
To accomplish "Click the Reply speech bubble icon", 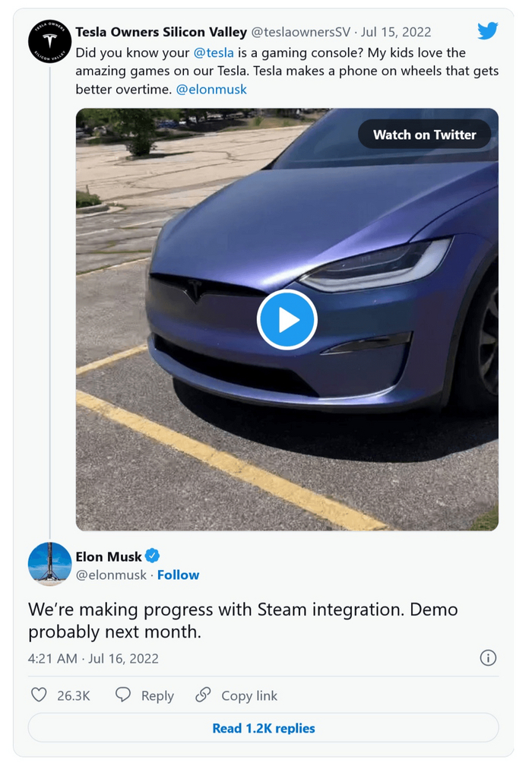I will coord(123,695).
